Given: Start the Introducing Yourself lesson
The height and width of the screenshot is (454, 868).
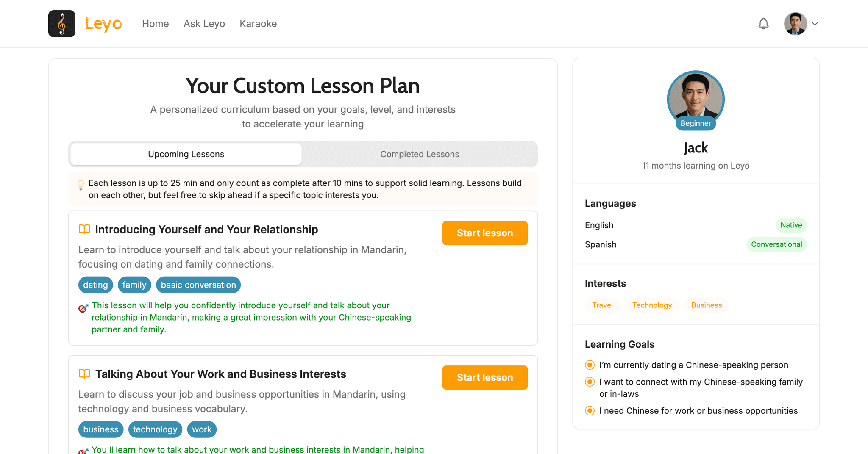Looking at the screenshot, I should point(484,233).
